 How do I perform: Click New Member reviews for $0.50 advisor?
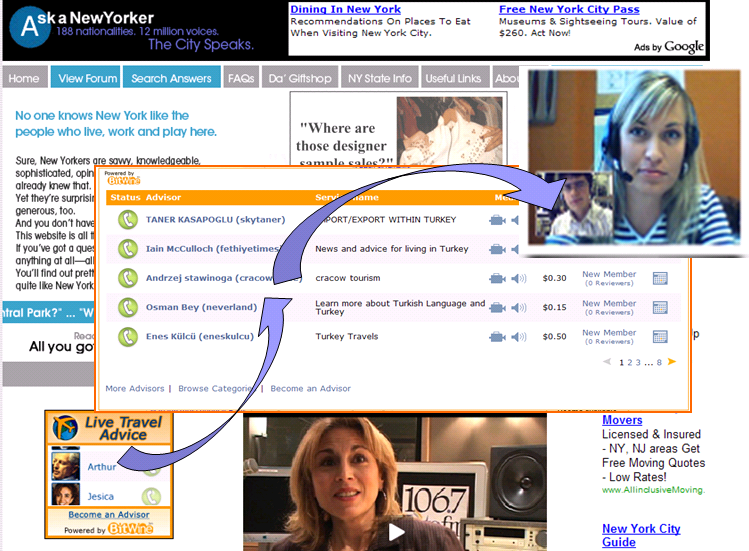[609, 336]
